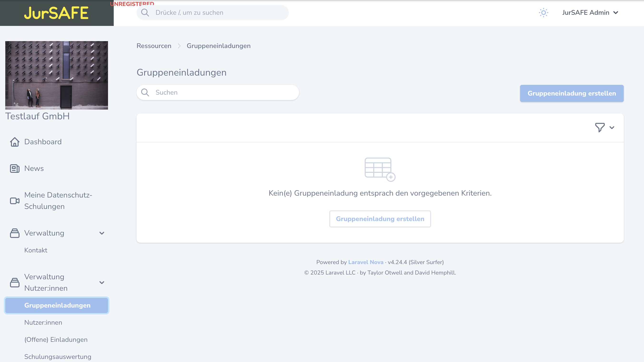Click the video camera Schulungen icon
This screenshot has width=644, height=362.
[15, 201]
